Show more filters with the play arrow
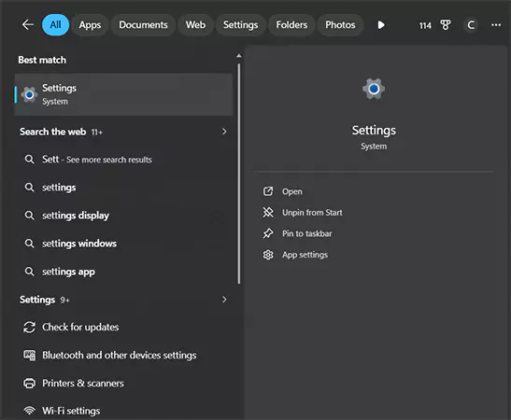This screenshot has height=420, width=511. (x=381, y=25)
